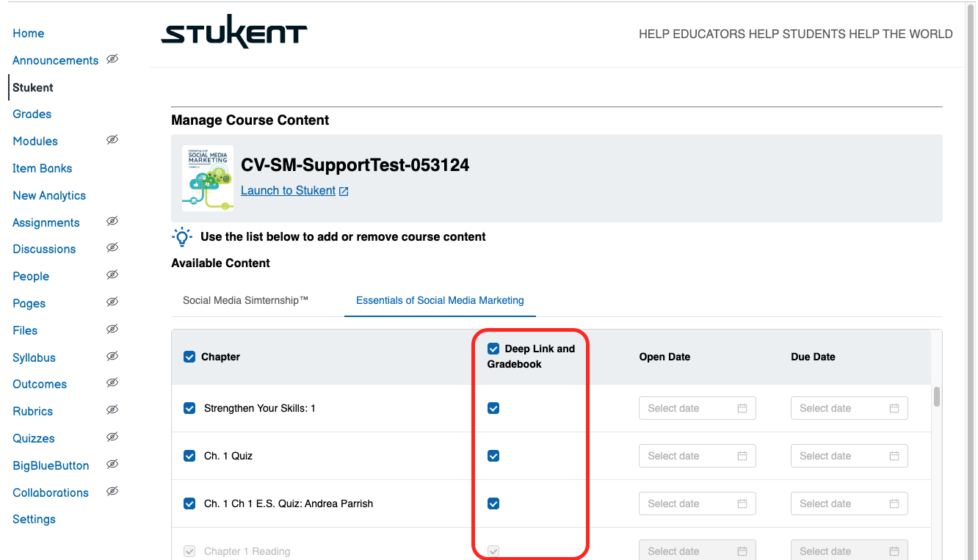Open the Launch to Stukent link

point(288,190)
